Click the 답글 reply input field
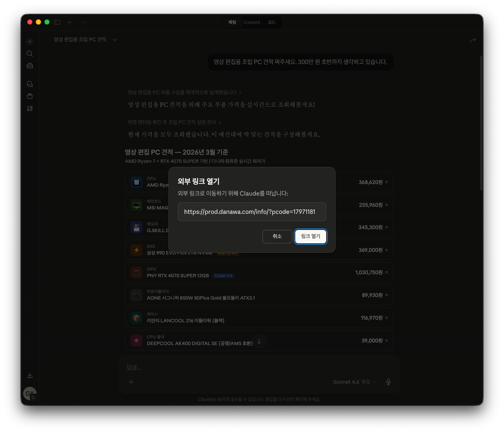The height and width of the screenshot is (433, 504). coord(259,367)
